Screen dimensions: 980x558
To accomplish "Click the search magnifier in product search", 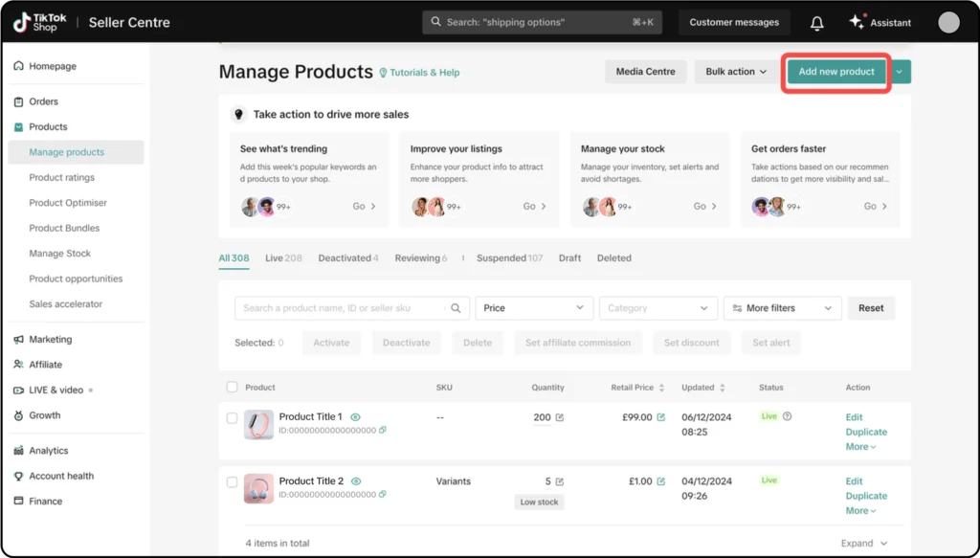I will click(457, 308).
